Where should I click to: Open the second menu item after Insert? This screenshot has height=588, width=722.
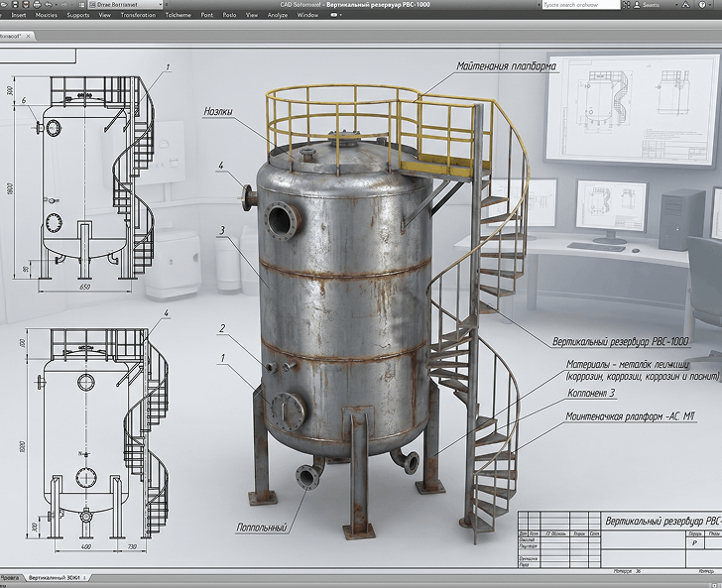[x=46, y=15]
